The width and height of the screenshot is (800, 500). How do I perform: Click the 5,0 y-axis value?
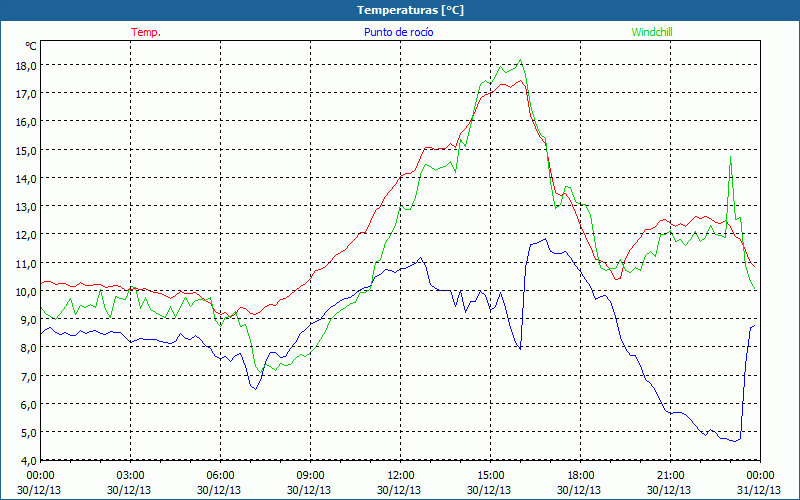coord(28,432)
